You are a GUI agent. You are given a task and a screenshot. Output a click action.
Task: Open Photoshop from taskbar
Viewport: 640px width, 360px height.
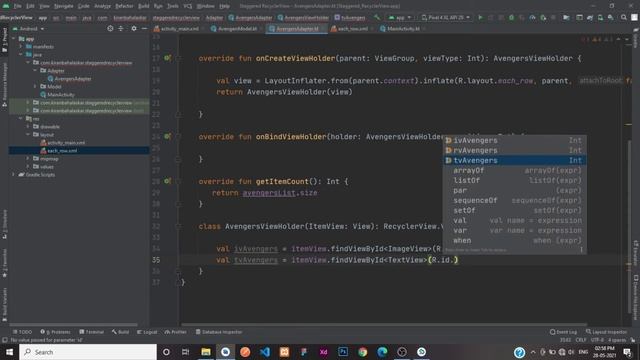coord(343,352)
